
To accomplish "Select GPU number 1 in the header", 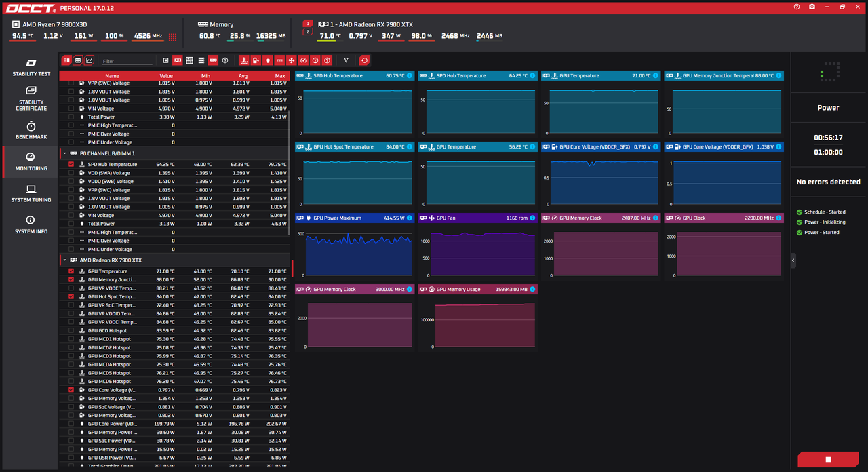I will 308,24.
